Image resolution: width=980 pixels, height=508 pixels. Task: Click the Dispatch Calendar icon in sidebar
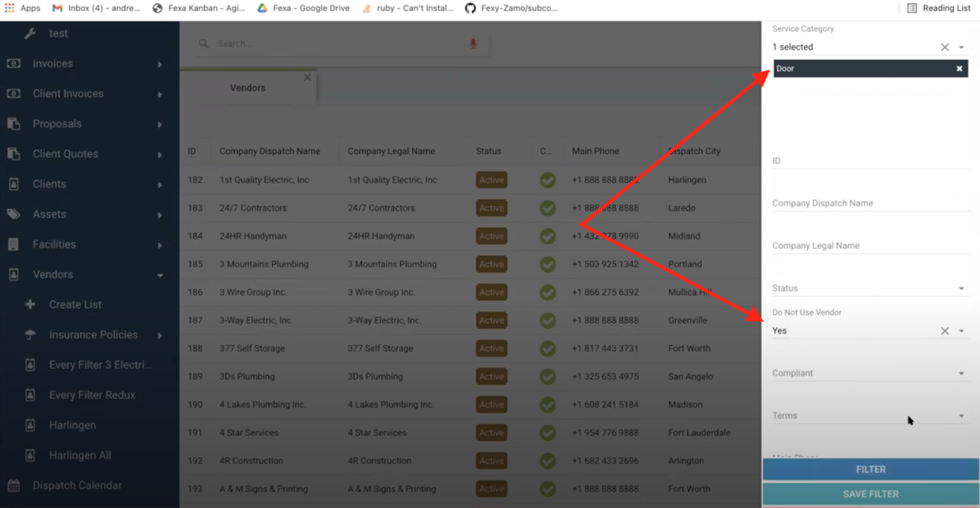[13, 486]
